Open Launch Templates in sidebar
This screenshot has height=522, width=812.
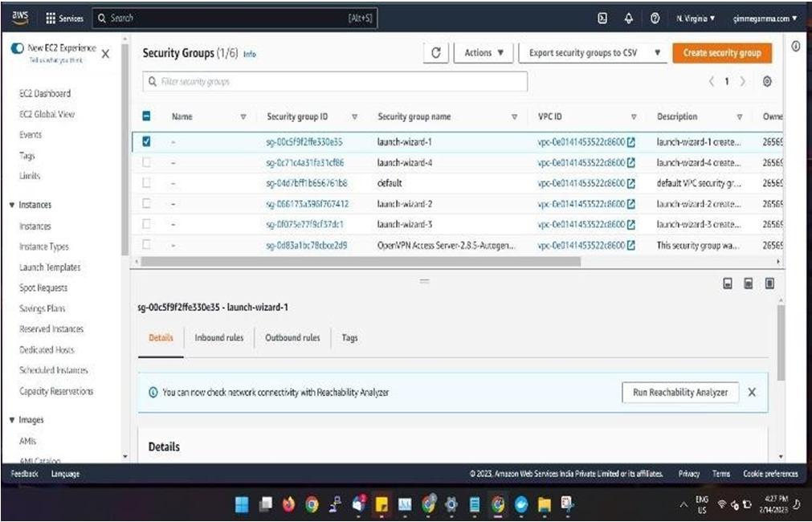point(50,267)
